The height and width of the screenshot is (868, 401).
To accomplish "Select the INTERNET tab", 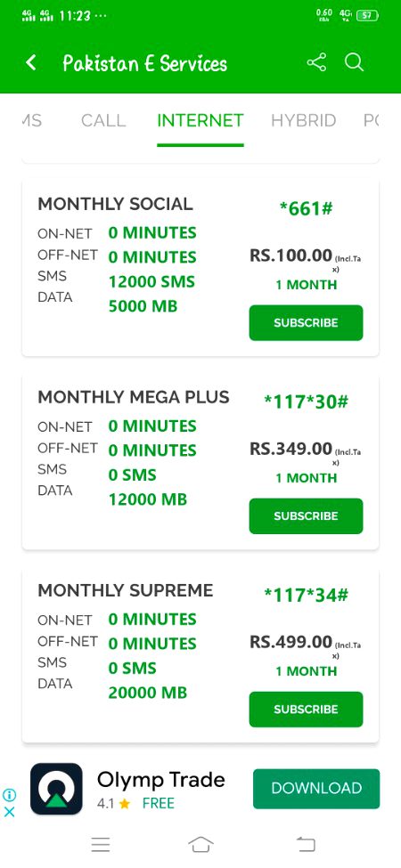I will 200,120.
